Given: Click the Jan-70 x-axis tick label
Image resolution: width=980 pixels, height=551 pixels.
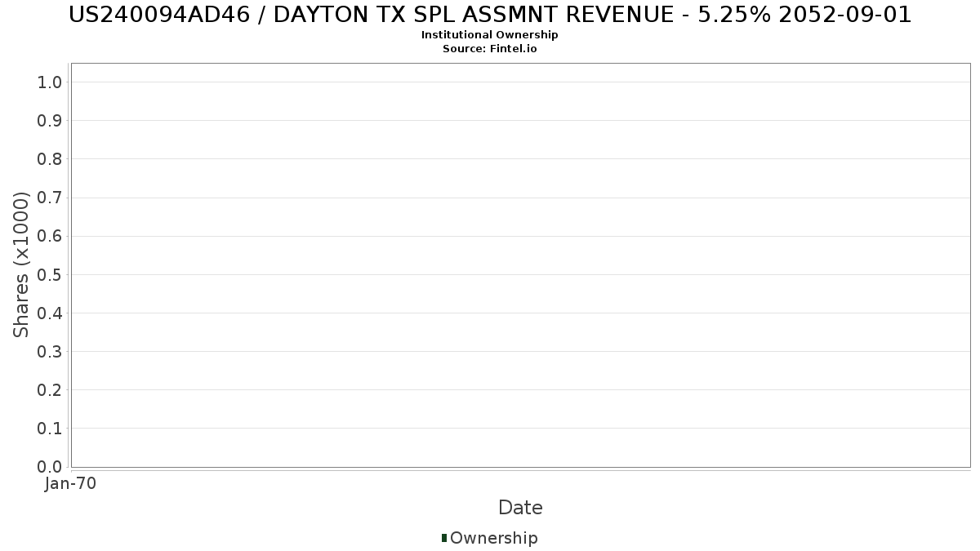Looking at the screenshot, I should [x=71, y=484].
